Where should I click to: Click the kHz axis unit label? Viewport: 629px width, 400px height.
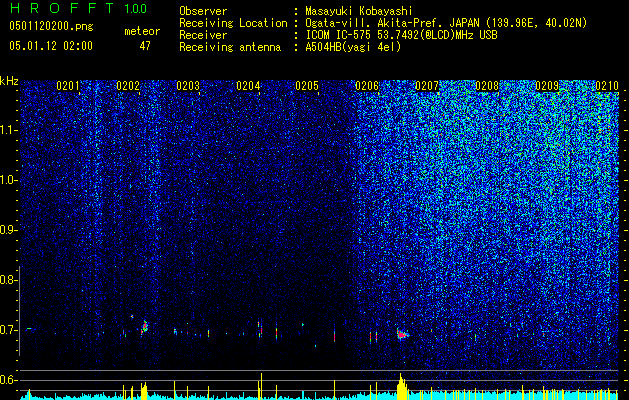pyautogui.click(x=9, y=81)
